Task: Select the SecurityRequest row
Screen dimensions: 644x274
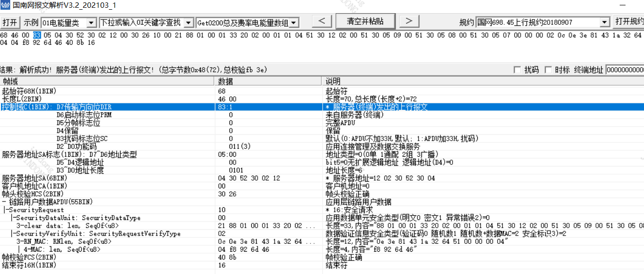Action: point(322,210)
